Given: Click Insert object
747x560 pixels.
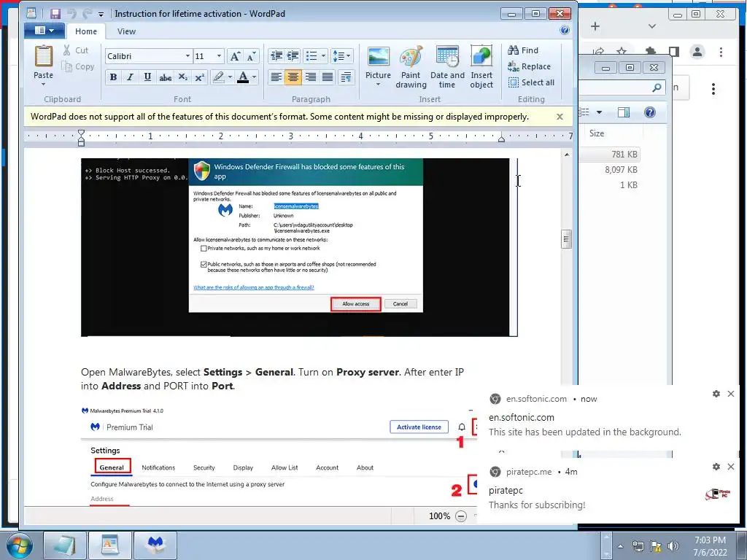Looking at the screenshot, I should (x=481, y=67).
